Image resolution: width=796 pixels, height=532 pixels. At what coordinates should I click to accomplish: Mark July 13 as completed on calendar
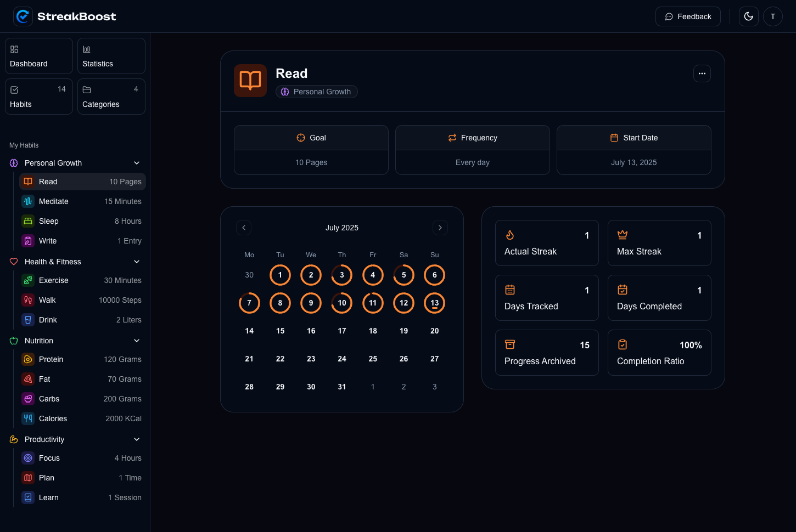click(x=434, y=303)
